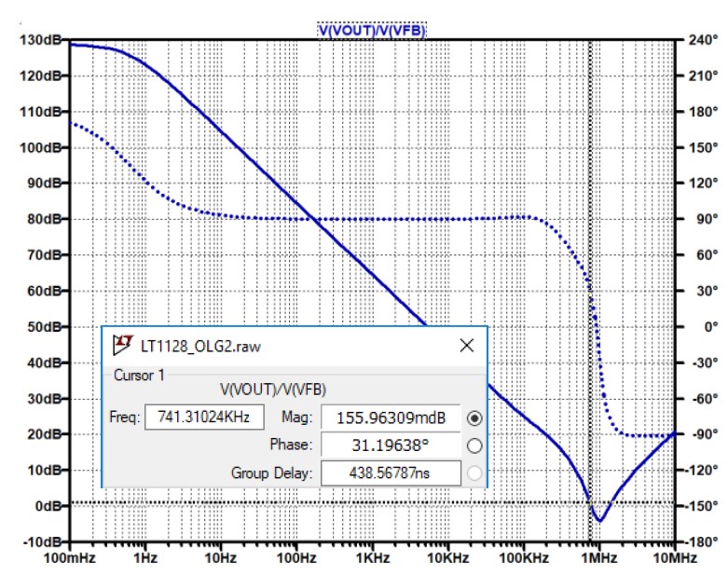Click the LTspice icon in cursor dialog title
This screenshot has height=575, width=728.
(122, 346)
